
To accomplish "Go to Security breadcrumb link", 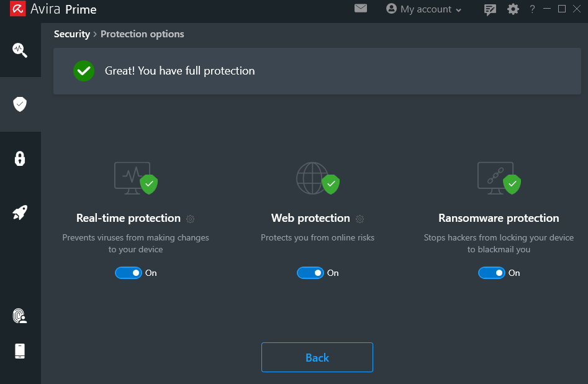I will tap(72, 34).
